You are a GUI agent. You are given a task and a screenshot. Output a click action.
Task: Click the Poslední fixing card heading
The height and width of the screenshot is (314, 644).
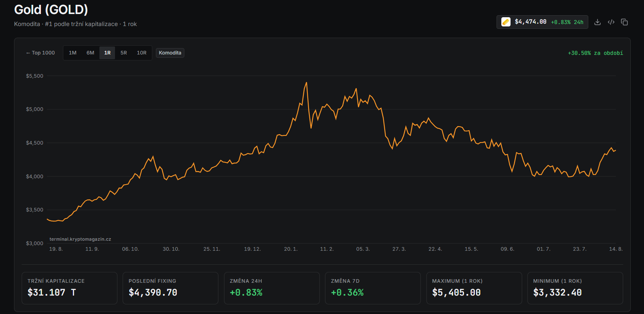(x=152, y=281)
